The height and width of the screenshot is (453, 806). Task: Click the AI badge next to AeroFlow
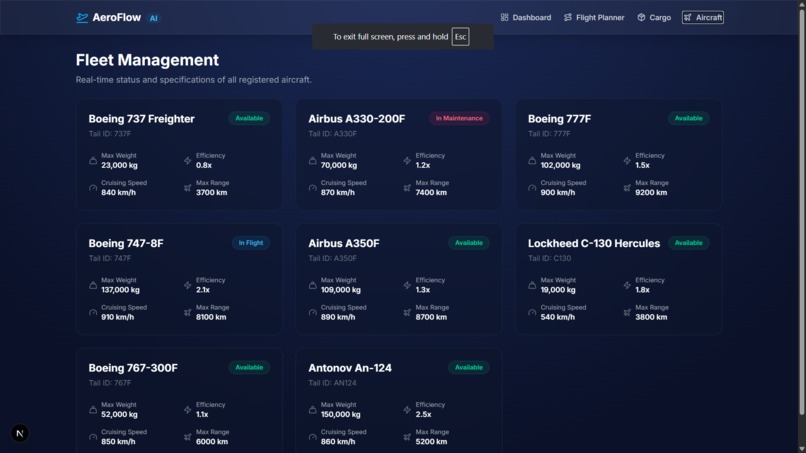click(153, 18)
